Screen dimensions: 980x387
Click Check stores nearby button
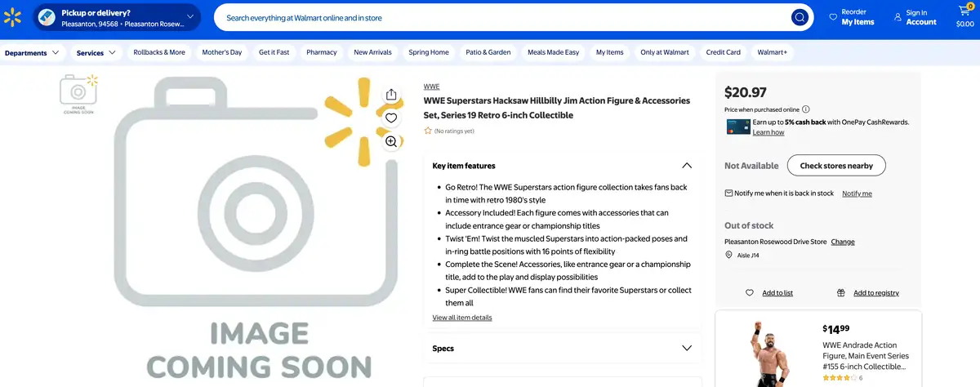click(835, 166)
